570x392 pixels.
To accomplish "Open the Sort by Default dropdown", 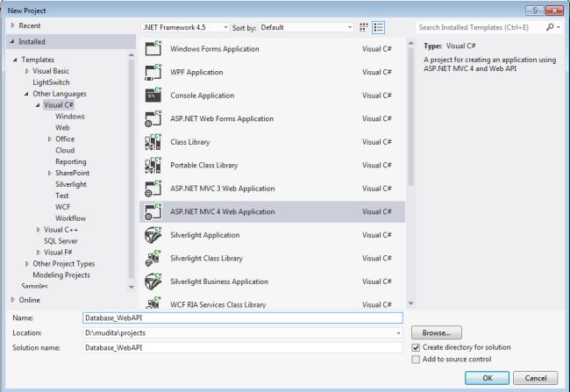I will [x=306, y=27].
